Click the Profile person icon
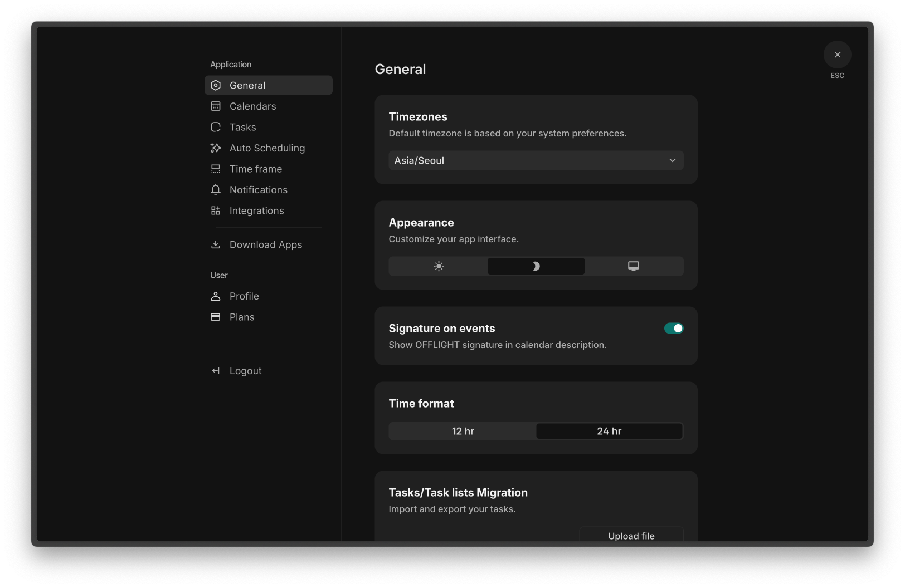This screenshot has height=588, width=905. (x=216, y=296)
